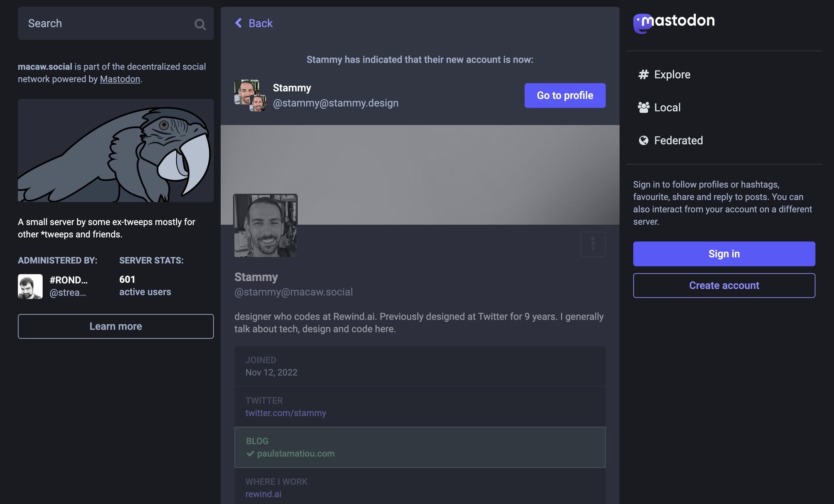Click the Go to profile button

[565, 96]
